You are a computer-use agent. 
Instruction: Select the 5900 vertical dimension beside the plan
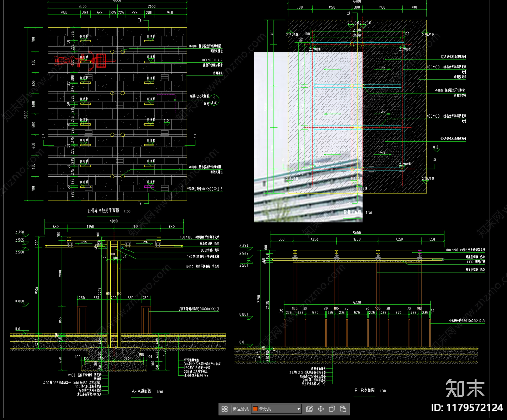pos(26,114)
